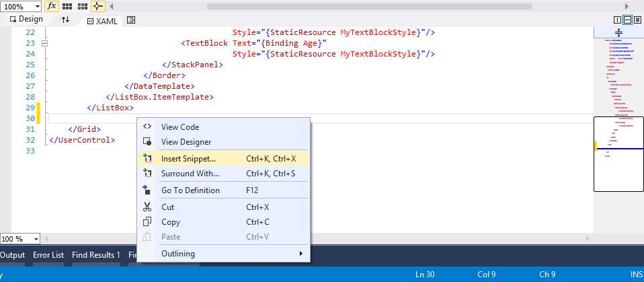Toggle the snap grid icon
The width and height of the screenshot is (644, 282).
click(x=67, y=6)
